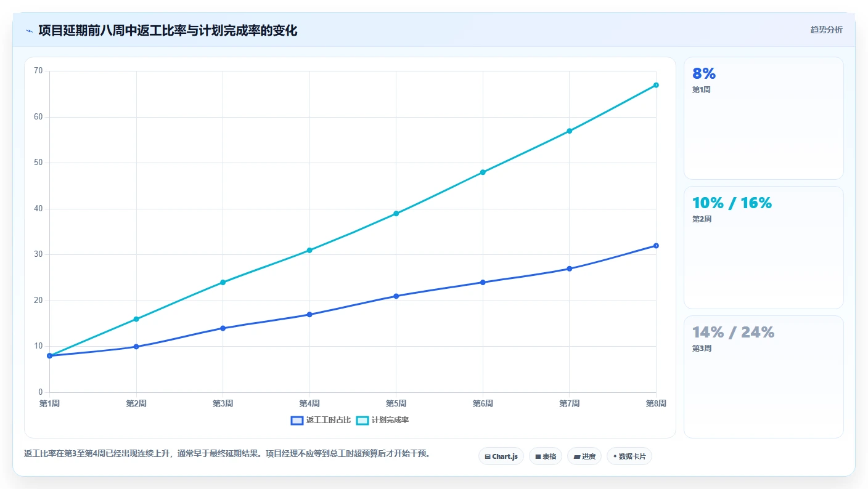Click the 第6周 x-axis label
The height and width of the screenshot is (489, 868).
click(483, 403)
